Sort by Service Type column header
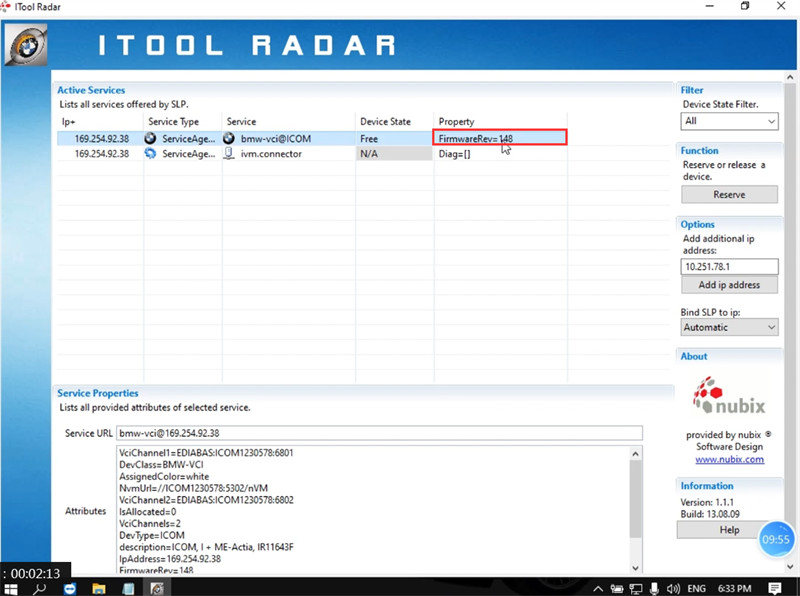 coord(183,121)
